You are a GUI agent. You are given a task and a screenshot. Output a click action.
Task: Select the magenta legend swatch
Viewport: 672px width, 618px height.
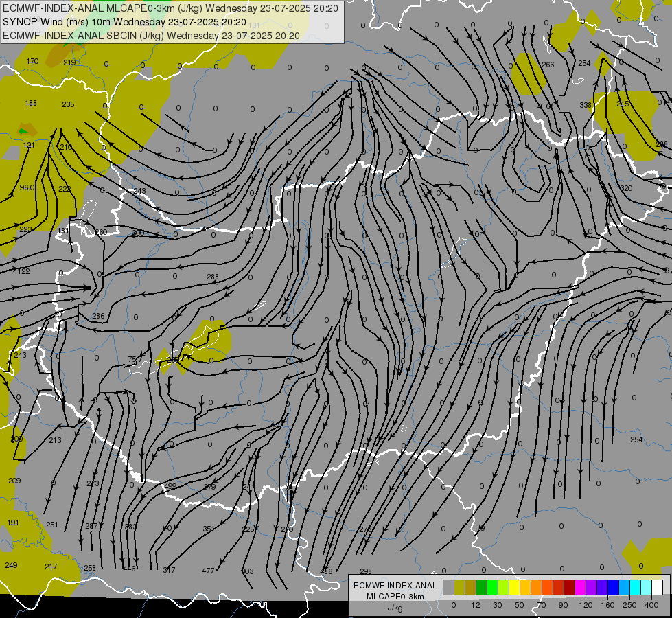580,587
